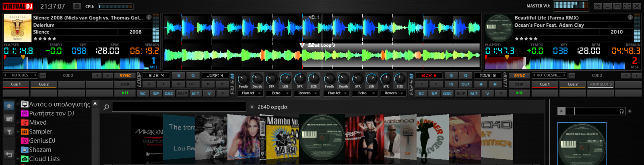Move the deck 2 loop forward
The image size is (644, 165).
[495, 84]
